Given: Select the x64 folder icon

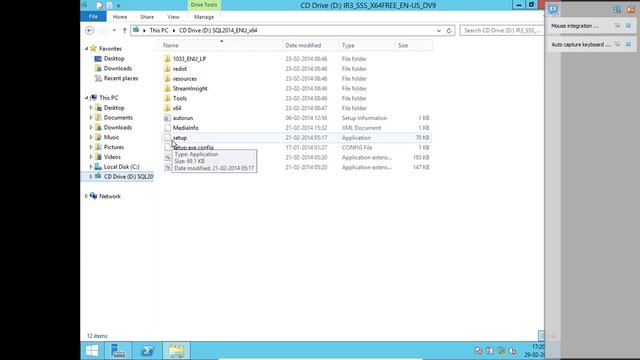Looking at the screenshot, I should click(x=167, y=108).
